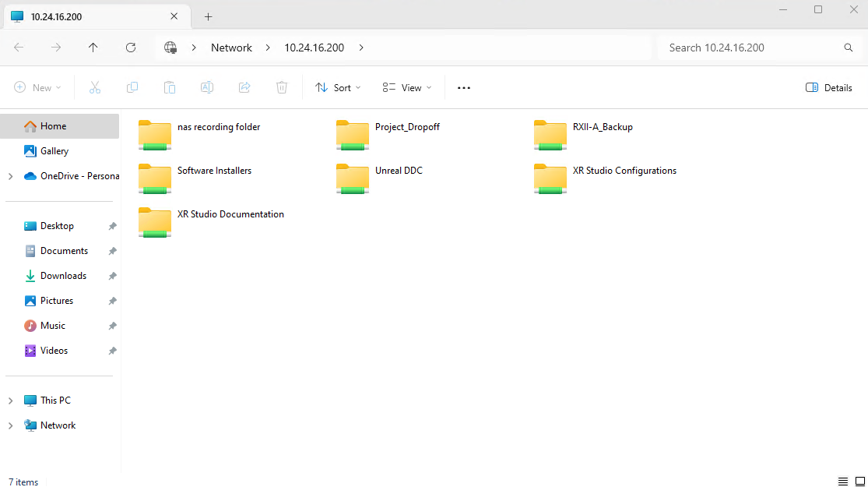The width and height of the screenshot is (868, 487).
Task: Click Network in the address breadcrumb
Action: click(231, 48)
